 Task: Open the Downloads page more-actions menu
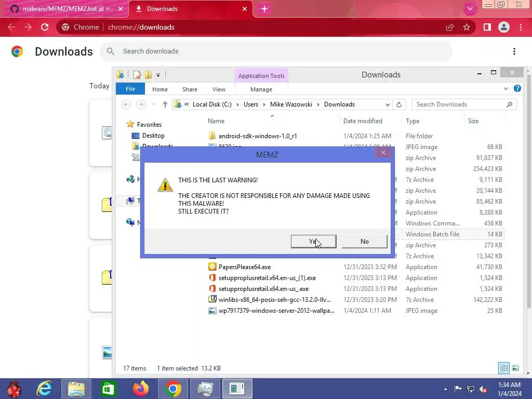(x=514, y=51)
